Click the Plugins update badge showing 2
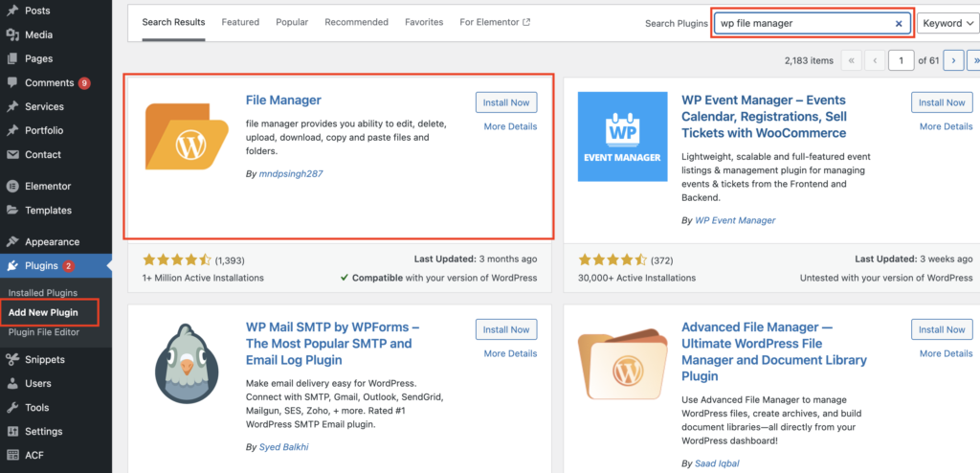The image size is (980, 473). [68, 266]
